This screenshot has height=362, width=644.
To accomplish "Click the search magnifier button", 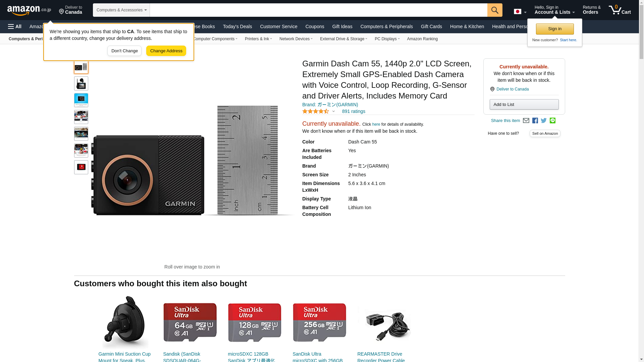I will (495, 10).
